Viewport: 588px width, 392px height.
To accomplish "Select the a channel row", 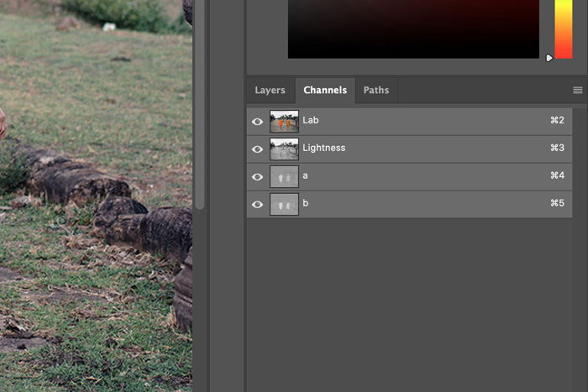I will coord(410,177).
